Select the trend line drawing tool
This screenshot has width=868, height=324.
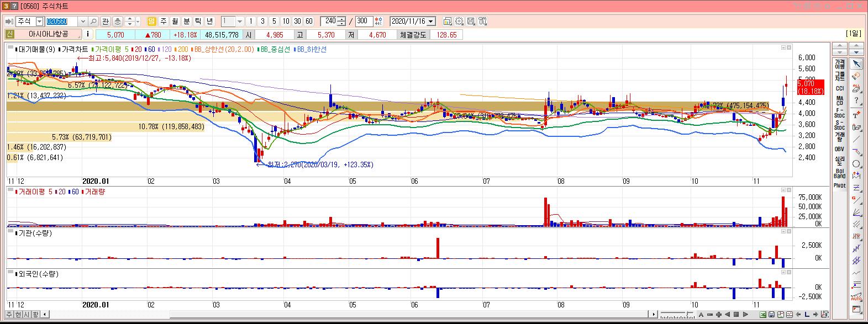tap(856, 139)
